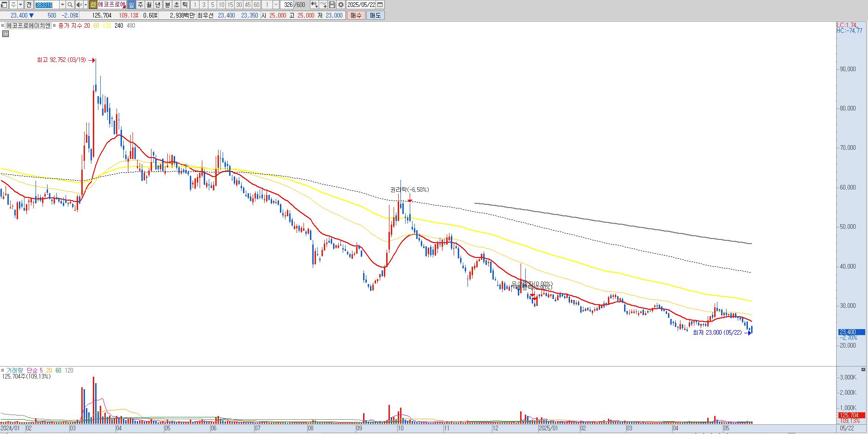
Task: Open the speaker options dropdown arrow
Action: [85, 5]
